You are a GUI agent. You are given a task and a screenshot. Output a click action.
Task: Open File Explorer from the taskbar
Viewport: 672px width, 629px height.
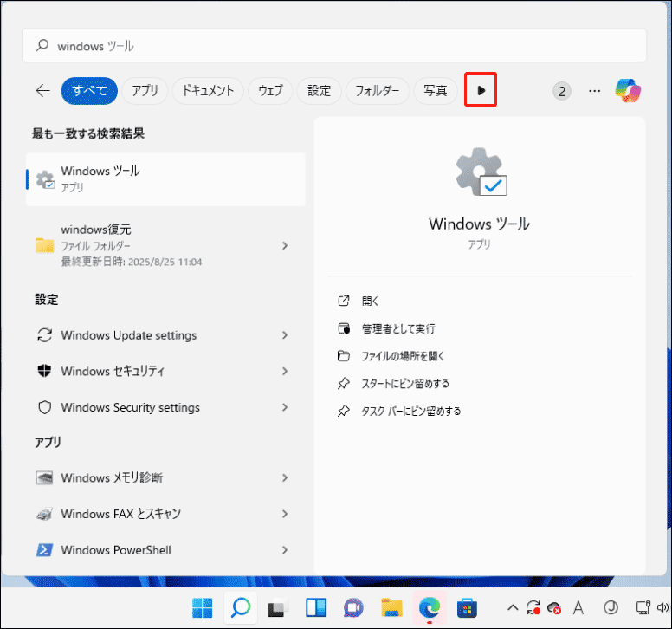point(391,607)
